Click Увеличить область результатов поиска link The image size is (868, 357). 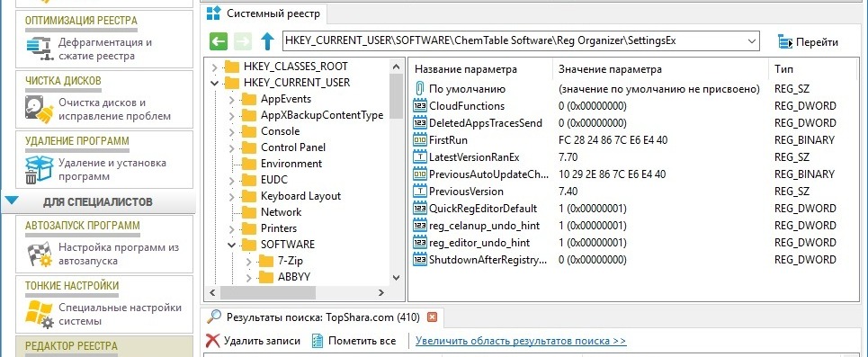[521, 341]
